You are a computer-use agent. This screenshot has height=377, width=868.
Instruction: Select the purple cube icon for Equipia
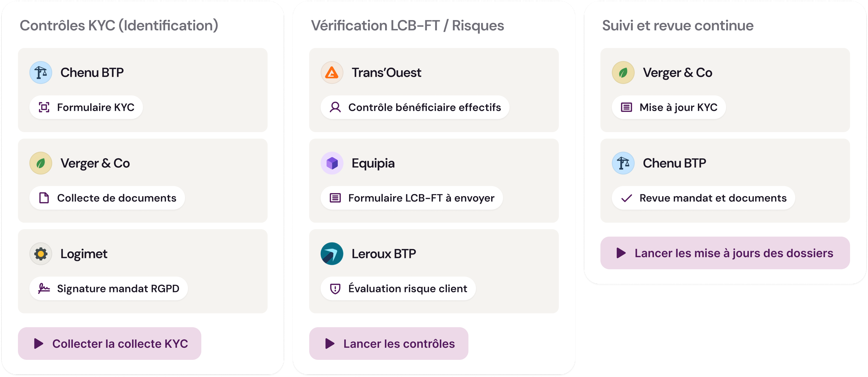click(332, 163)
